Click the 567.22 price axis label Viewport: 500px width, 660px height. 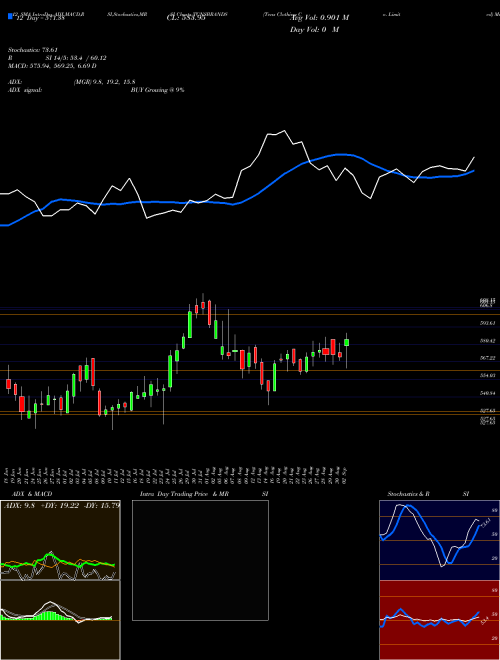(x=488, y=358)
